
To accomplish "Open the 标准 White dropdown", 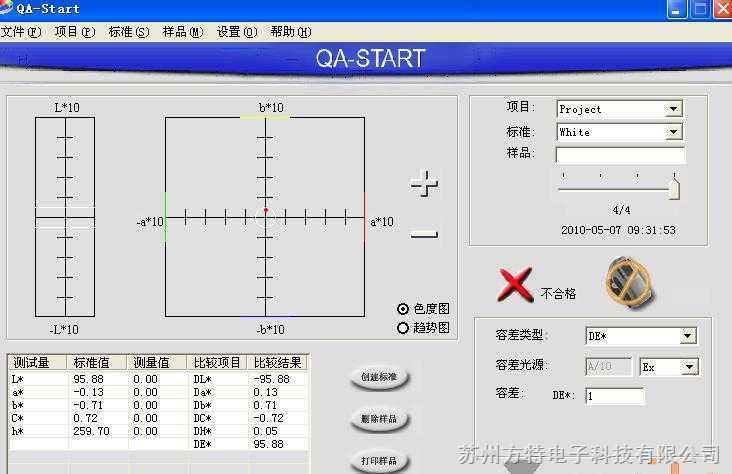I will point(673,132).
